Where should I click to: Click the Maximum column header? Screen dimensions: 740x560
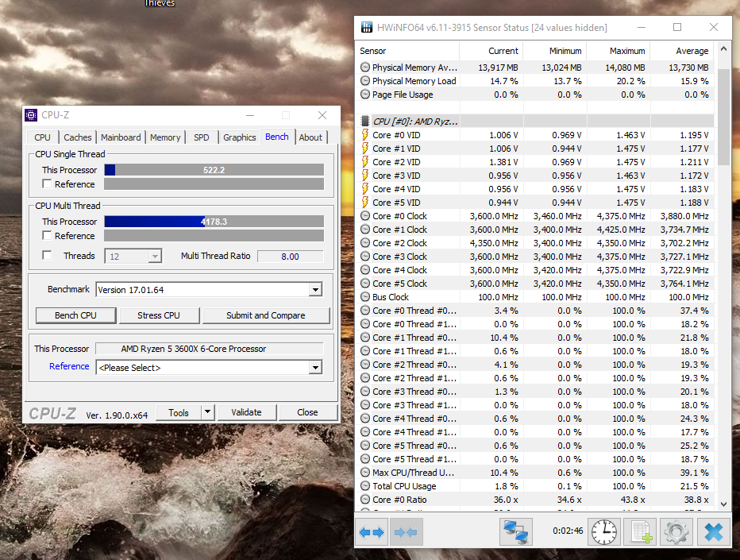pos(619,51)
